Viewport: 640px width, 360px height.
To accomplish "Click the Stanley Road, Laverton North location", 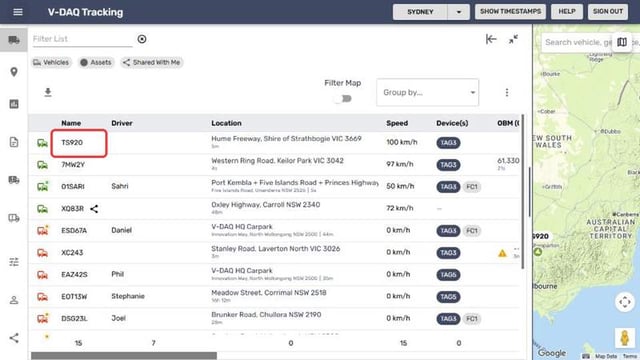I will click(x=276, y=249).
